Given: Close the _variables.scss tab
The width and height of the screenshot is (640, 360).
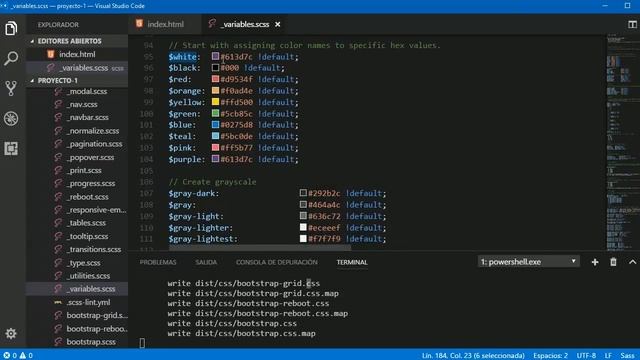Looking at the screenshot, I should 278,24.
